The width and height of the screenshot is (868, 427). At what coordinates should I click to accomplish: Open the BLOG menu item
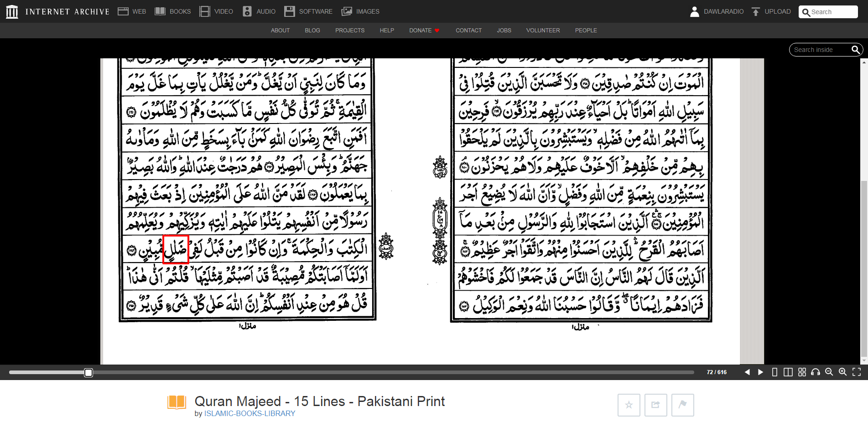pos(312,31)
